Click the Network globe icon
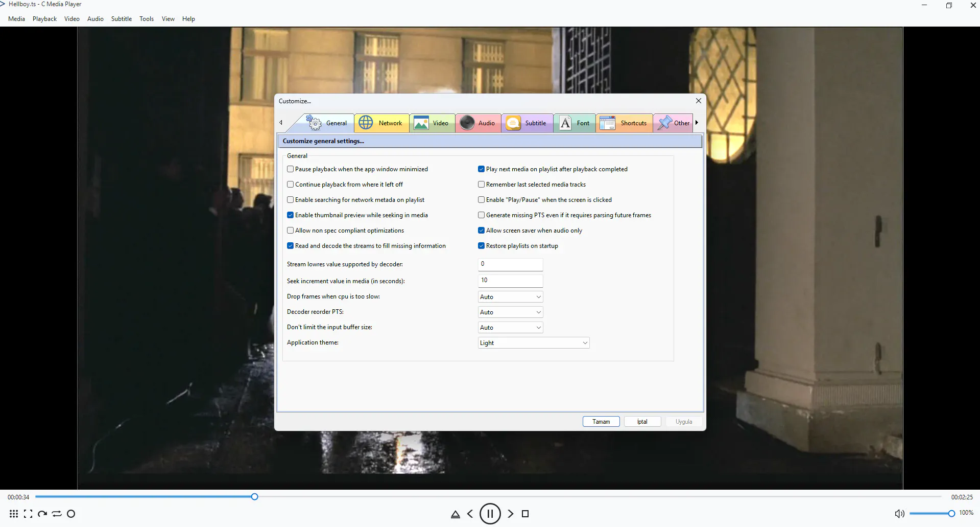 (x=366, y=123)
